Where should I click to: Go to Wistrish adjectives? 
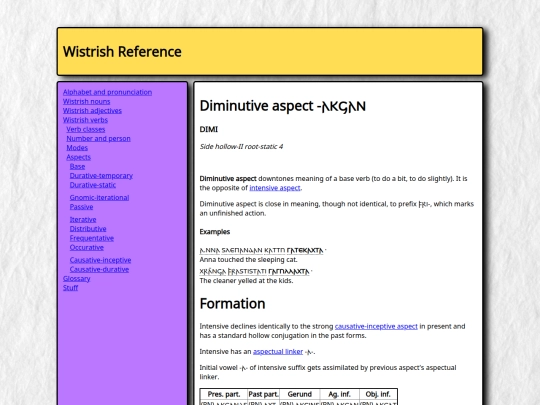click(x=92, y=111)
